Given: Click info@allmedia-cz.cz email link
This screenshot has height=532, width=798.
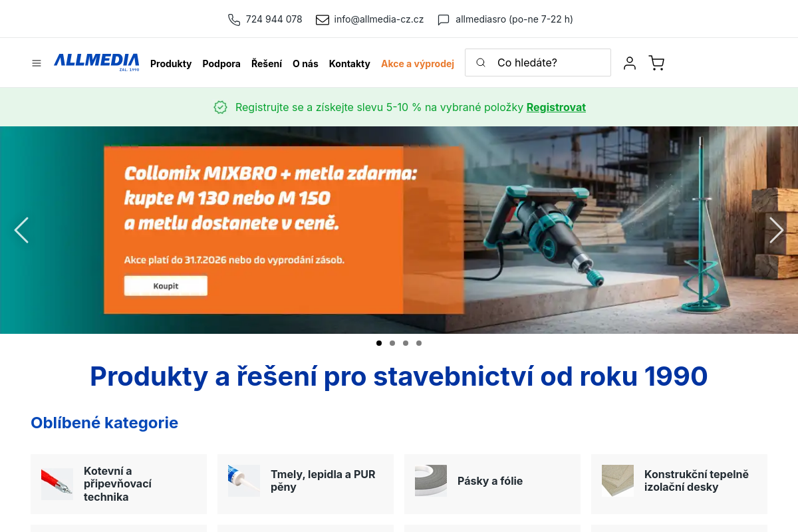Looking at the screenshot, I should pyautogui.click(x=379, y=19).
